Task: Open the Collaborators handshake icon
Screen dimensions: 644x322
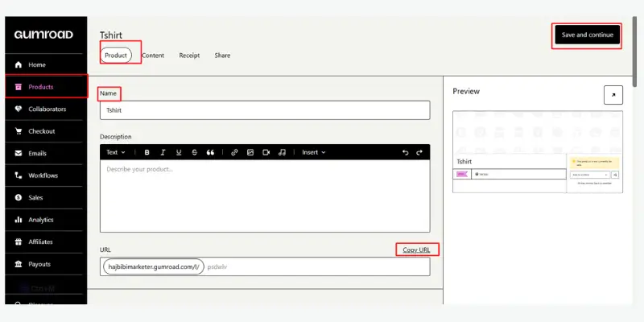Action: pos(18,109)
